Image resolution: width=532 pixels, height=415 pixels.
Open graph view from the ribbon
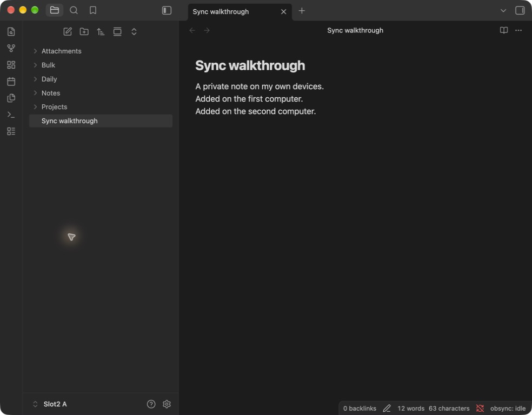(11, 49)
